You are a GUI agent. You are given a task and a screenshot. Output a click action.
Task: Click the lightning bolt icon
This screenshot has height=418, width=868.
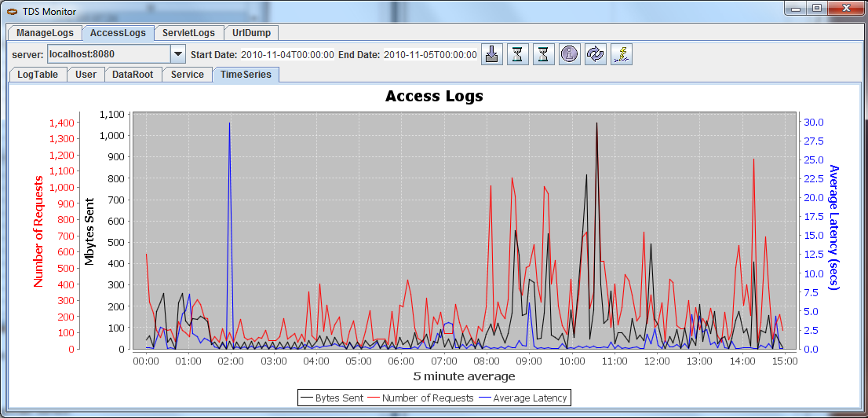[622, 54]
